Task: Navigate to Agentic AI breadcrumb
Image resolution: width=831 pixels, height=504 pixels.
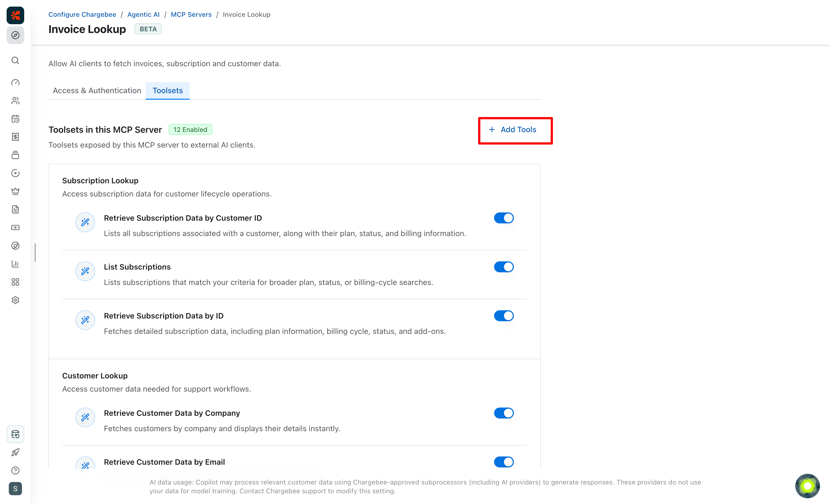Action: 143,15
